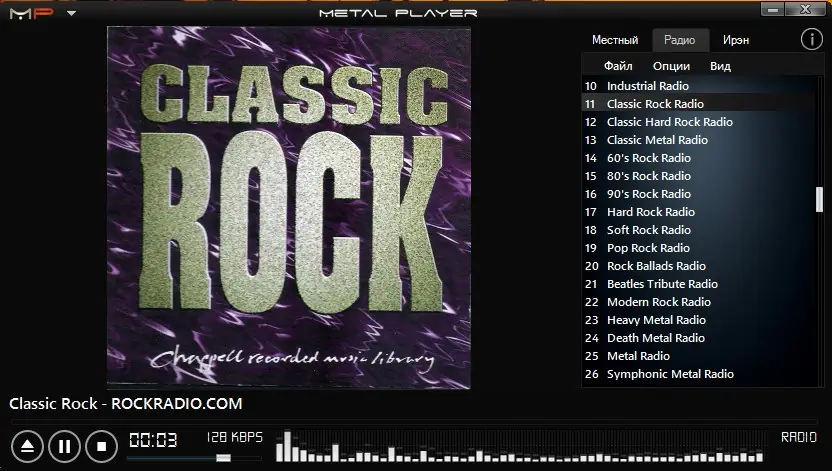Select Beatles Tribute Radio station
Screen dimensions: 832x471
[698, 284]
